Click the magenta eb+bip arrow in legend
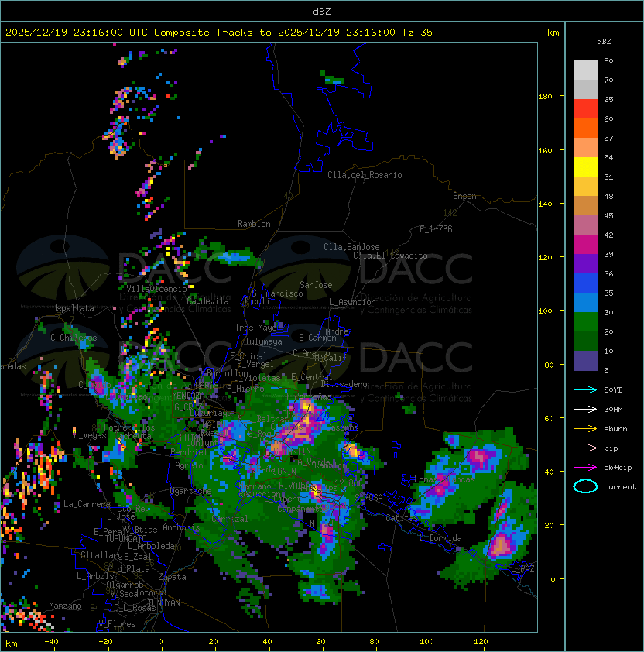644x652 pixels. [585, 468]
